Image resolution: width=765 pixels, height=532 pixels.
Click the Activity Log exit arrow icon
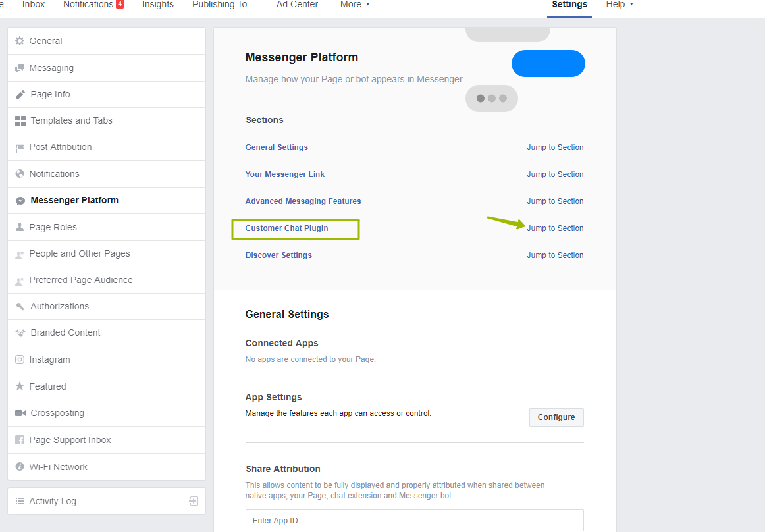(x=193, y=501)
